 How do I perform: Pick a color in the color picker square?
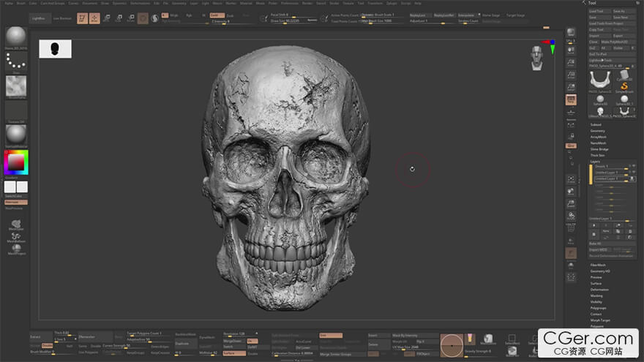(16, 162)
